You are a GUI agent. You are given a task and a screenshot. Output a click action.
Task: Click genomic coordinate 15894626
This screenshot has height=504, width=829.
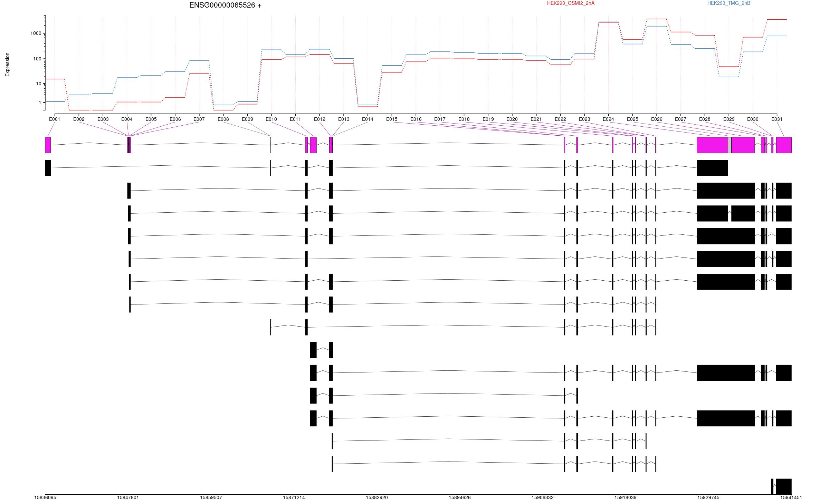[460, 497]
